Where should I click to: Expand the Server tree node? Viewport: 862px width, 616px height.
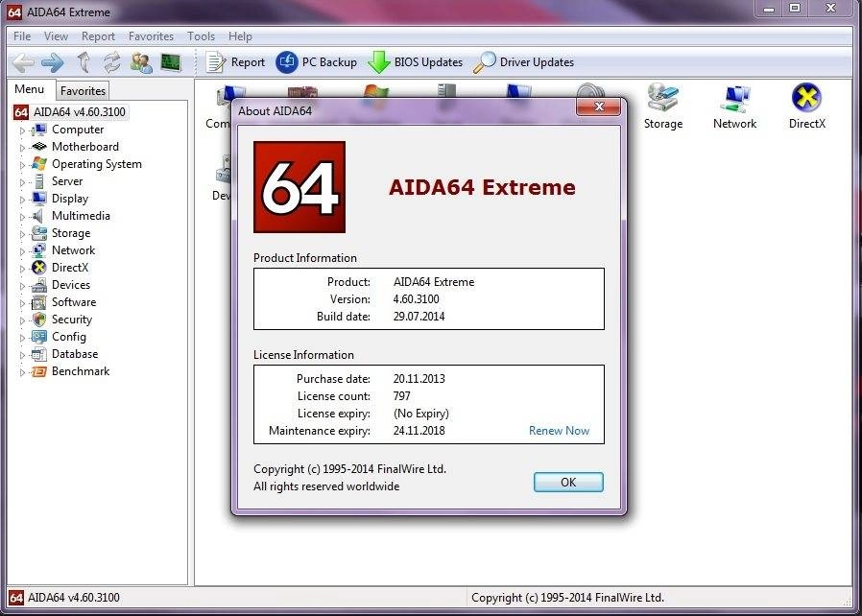pyautogui.click(x=22, y=182)
